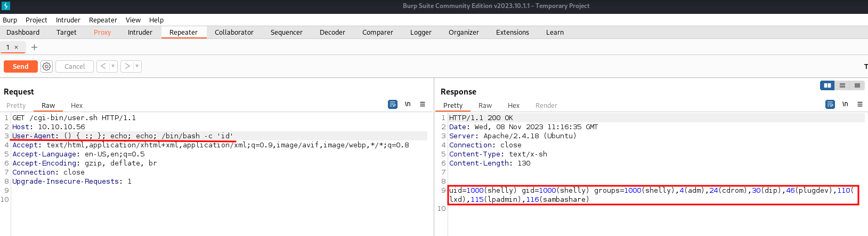
Task: Show Request in Hex view
Action: click(x=77, y=105)
